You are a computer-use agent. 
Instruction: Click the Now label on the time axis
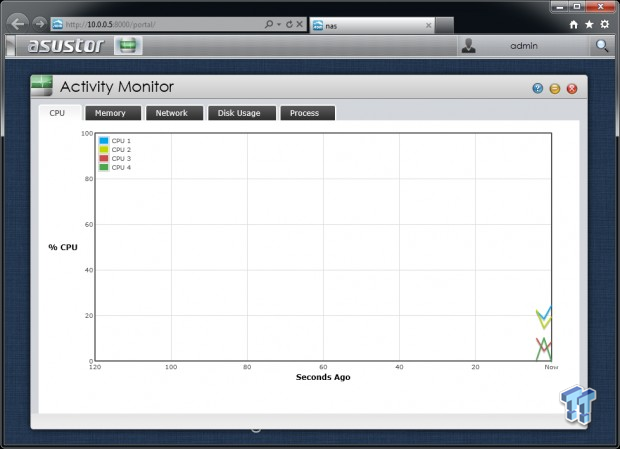tap(551, 367)
